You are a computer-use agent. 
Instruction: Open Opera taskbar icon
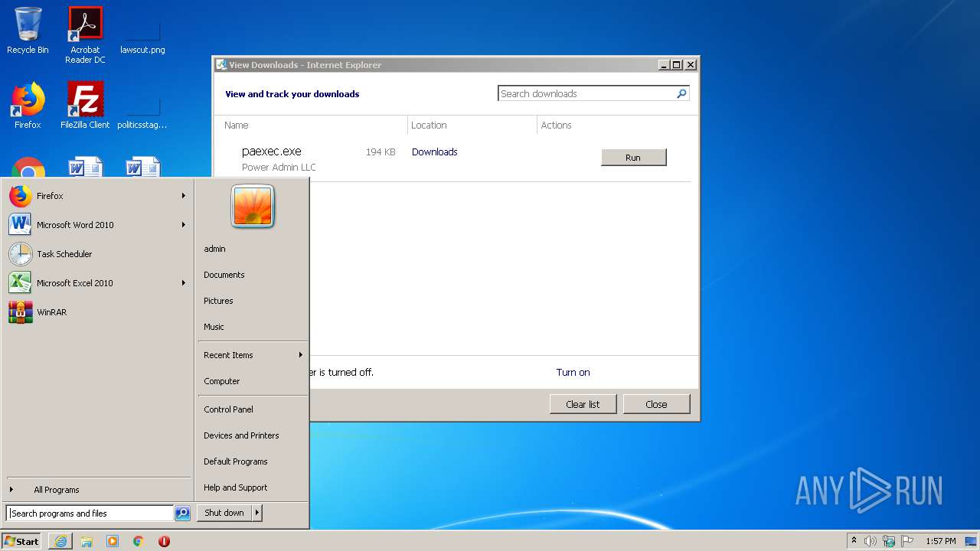pyautogui.click(x=164, y=541)
